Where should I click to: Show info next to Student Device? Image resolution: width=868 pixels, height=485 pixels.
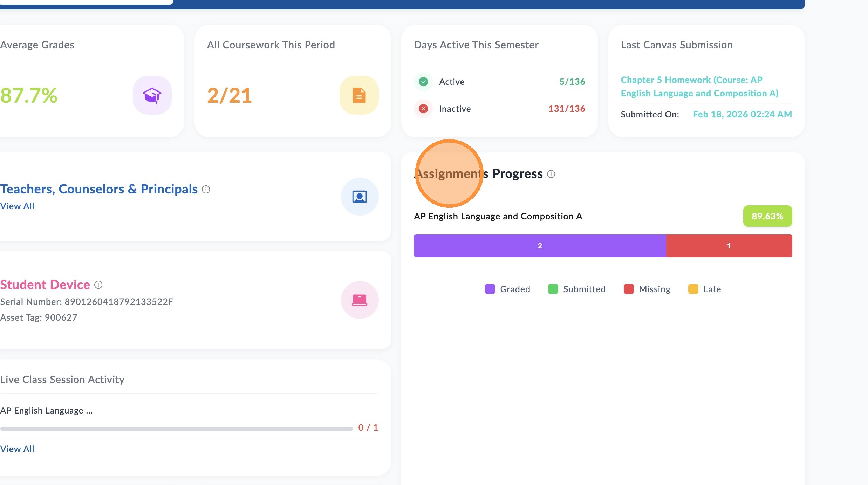[98, 285]
